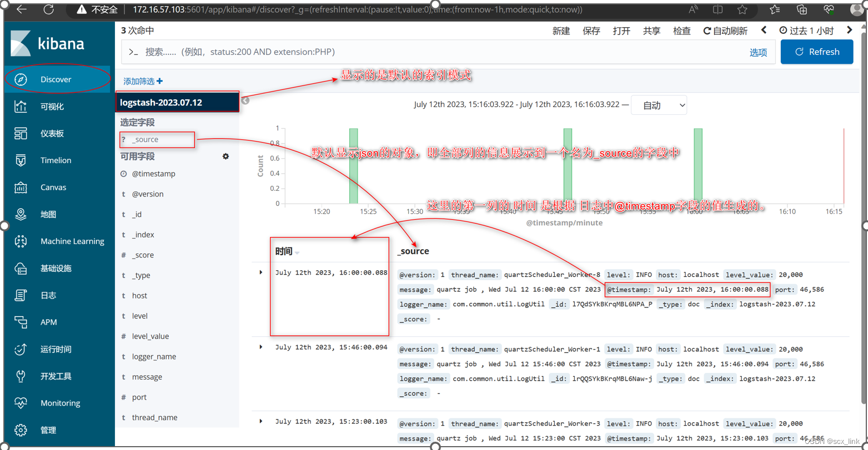868x450 pixels.
Task: Open the Logs icon (日志)
Action: (x=21, y=295)
